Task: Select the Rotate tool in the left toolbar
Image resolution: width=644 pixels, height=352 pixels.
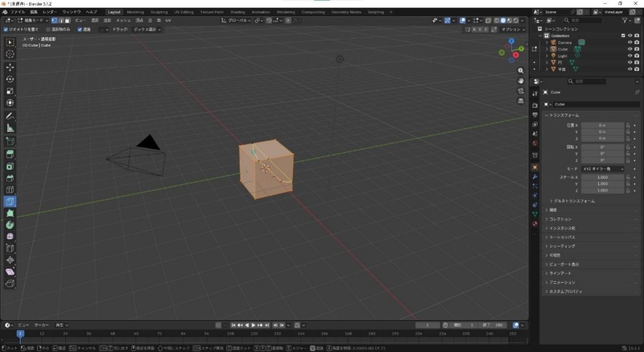Action: click(10, 79)
